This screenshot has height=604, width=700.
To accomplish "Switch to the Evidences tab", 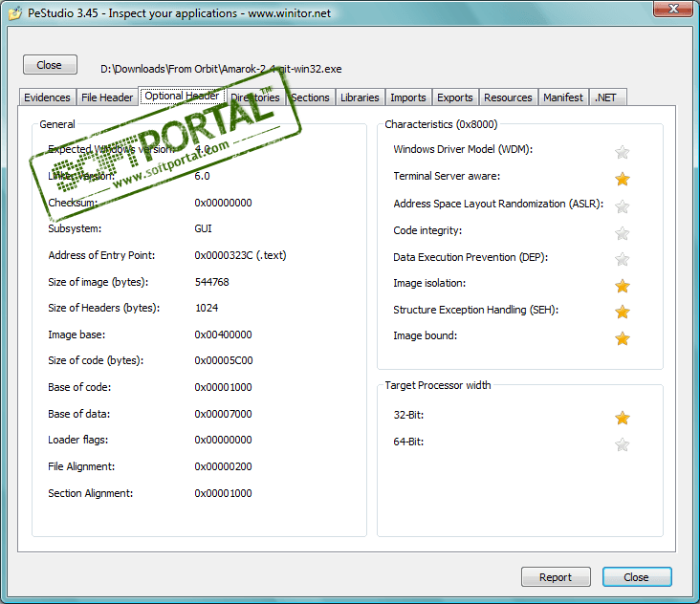I will (x=47, y=97).
